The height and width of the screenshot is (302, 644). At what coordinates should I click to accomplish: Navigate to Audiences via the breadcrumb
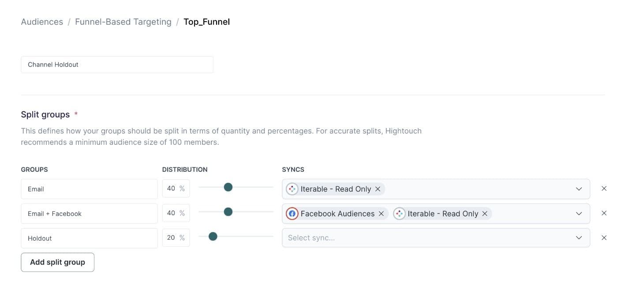(41, 21)
